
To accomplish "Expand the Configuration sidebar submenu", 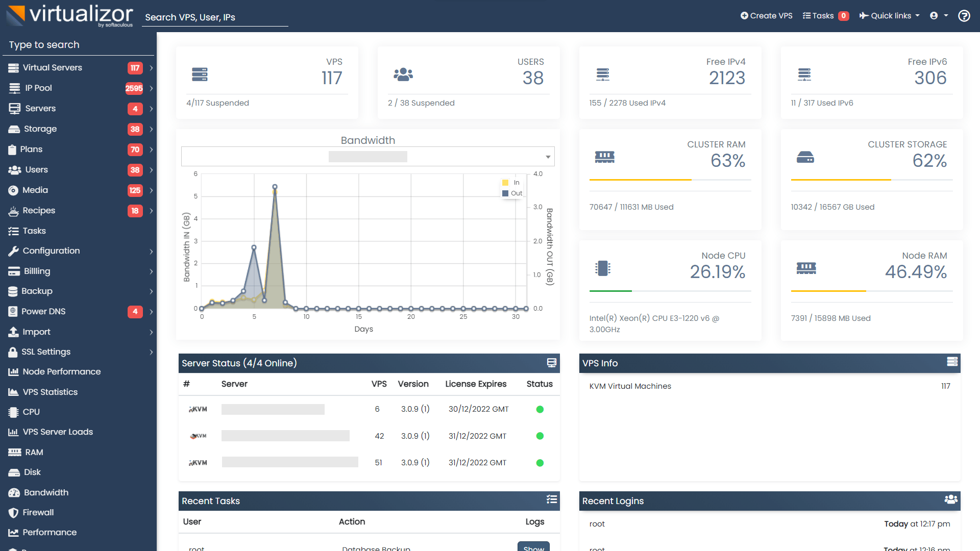I will 51,251.
